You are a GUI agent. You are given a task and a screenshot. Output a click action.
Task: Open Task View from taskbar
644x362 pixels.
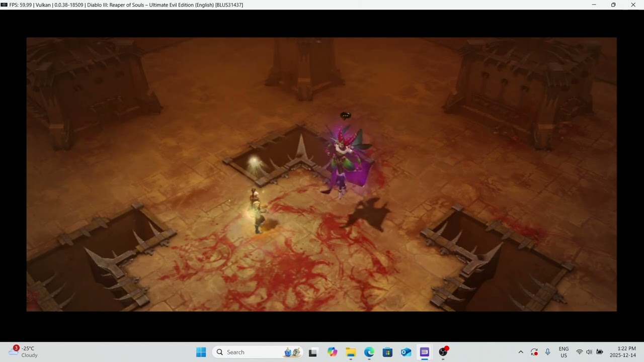pyautogui.click(x=313, y=352)
